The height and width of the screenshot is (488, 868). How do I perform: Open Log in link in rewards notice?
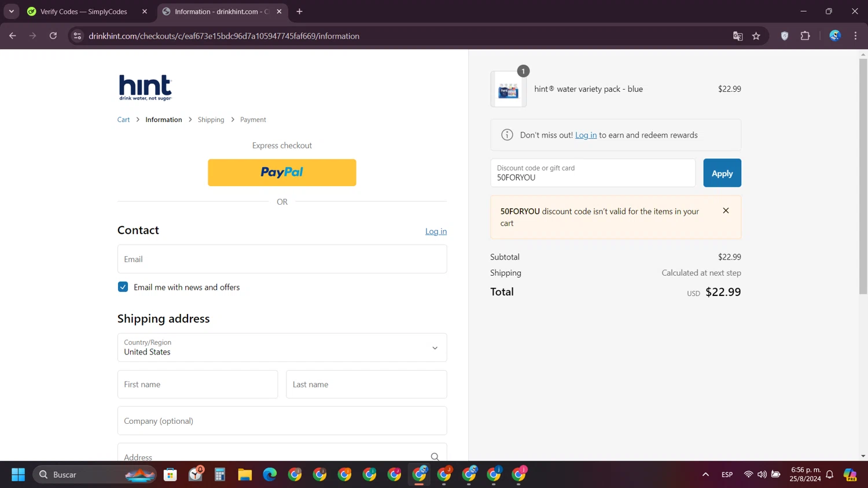[586, 135]
